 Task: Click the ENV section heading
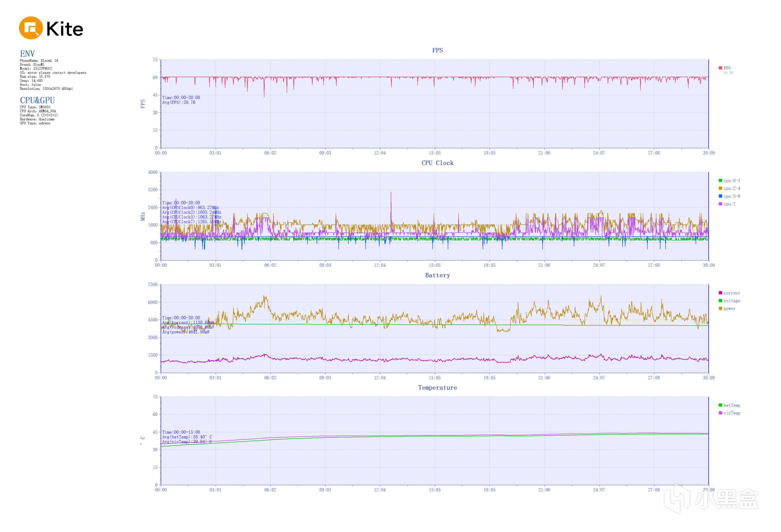[x=27, y=54]
